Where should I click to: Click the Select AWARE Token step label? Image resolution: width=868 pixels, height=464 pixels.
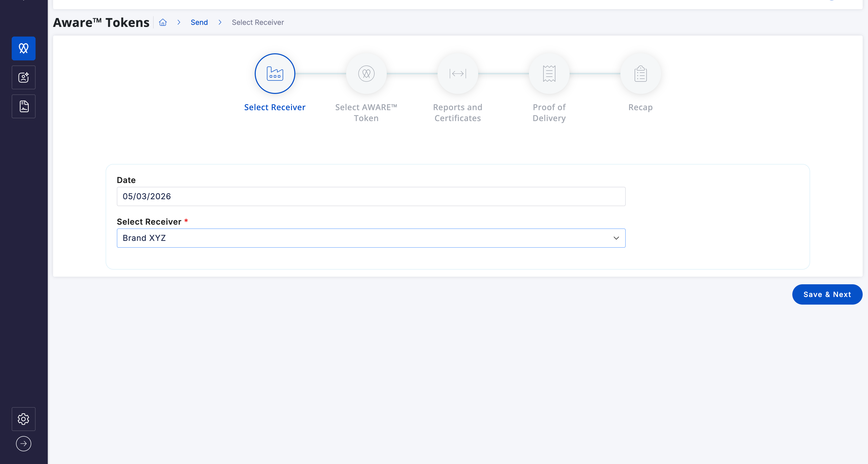click(x=366, y=112)
